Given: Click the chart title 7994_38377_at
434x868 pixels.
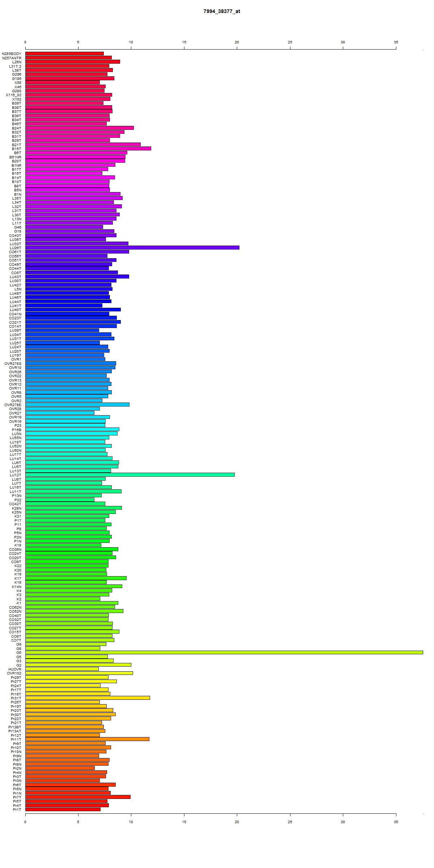Looking at the screenshot, I should pyautogui.click(x=222, y=11).
